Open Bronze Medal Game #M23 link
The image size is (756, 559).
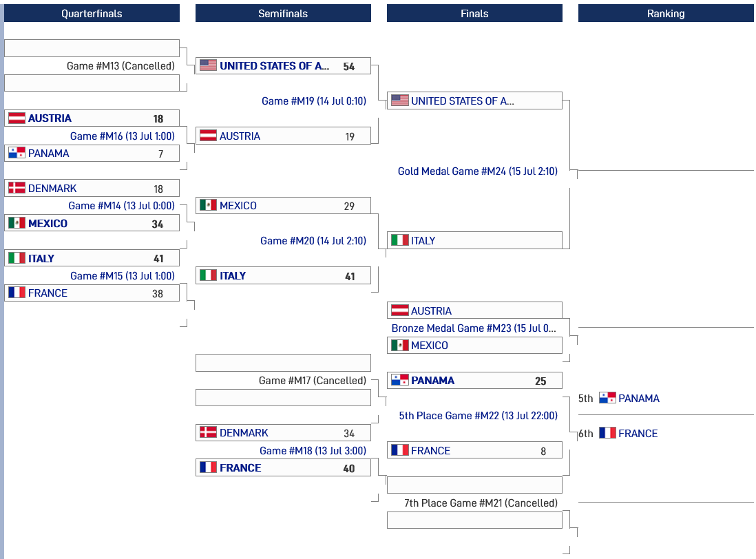(474, 328)
